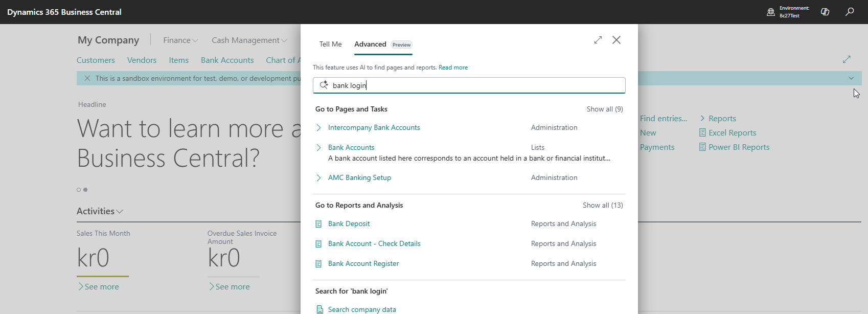This screenshot has height=314, width=868.
Task: Click the report icon beside Bank Deposit
Action: [318, 224]
